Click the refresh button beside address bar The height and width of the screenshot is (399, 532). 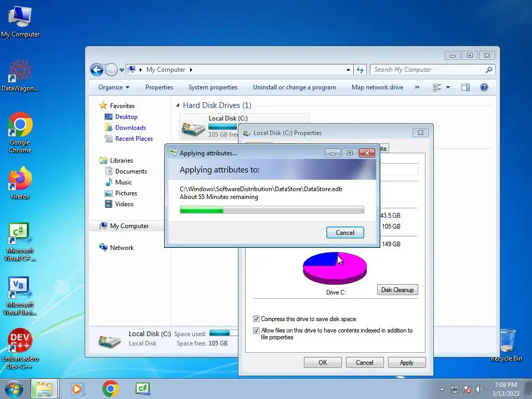360,70
